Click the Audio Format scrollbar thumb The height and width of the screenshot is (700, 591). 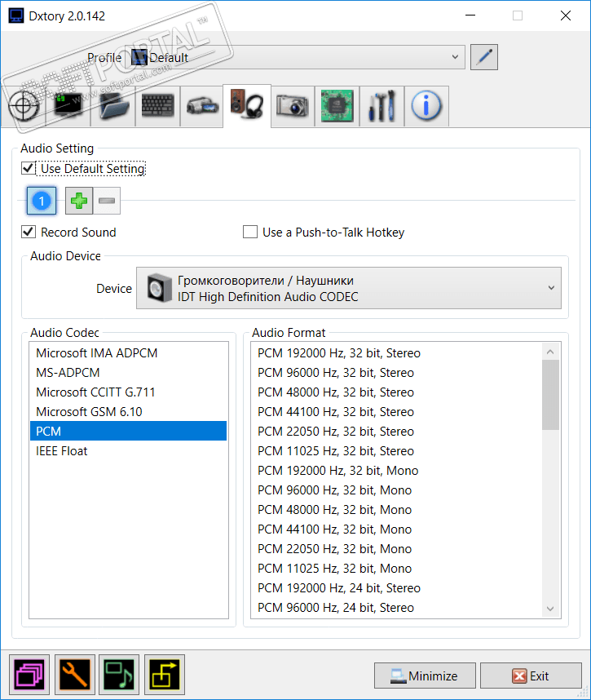tap(550, 395)
